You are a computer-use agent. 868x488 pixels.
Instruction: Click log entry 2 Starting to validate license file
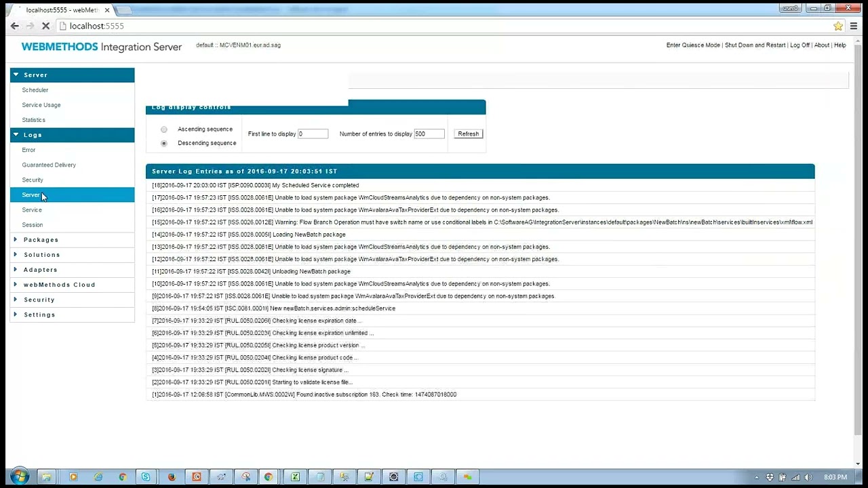click(x=480, y=382)
